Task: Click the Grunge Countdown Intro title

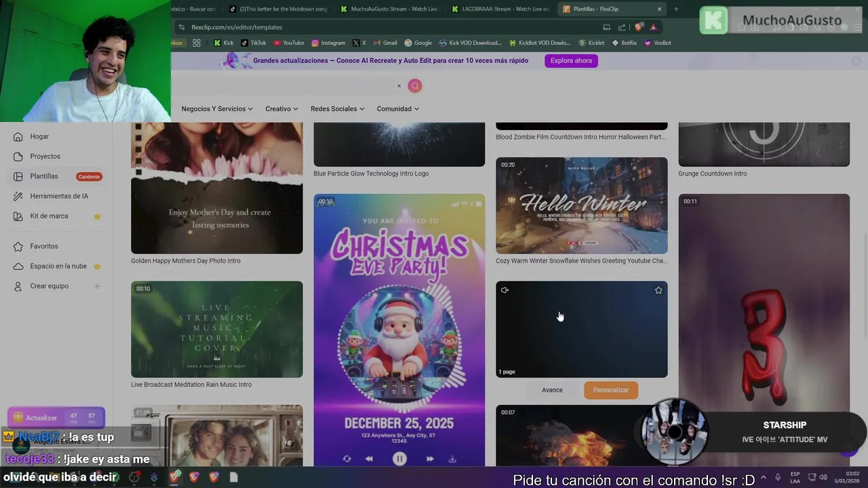Action: (x=712, y=174)
